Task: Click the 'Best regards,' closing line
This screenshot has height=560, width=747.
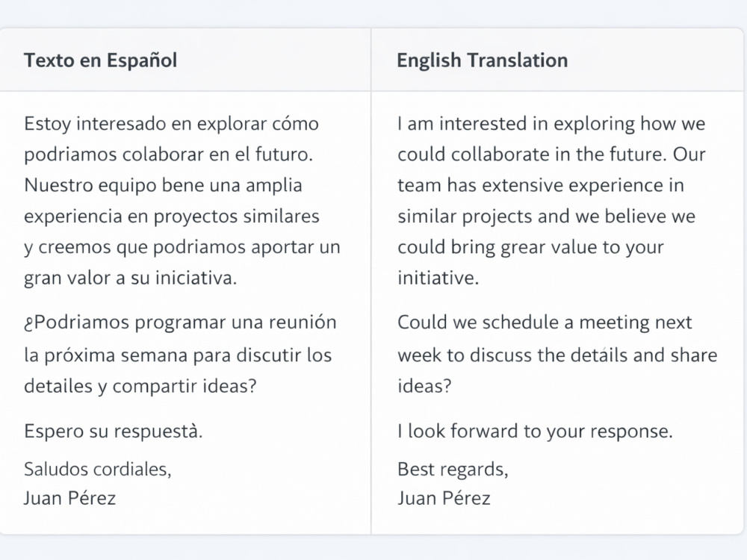Action: coord(453,470)
